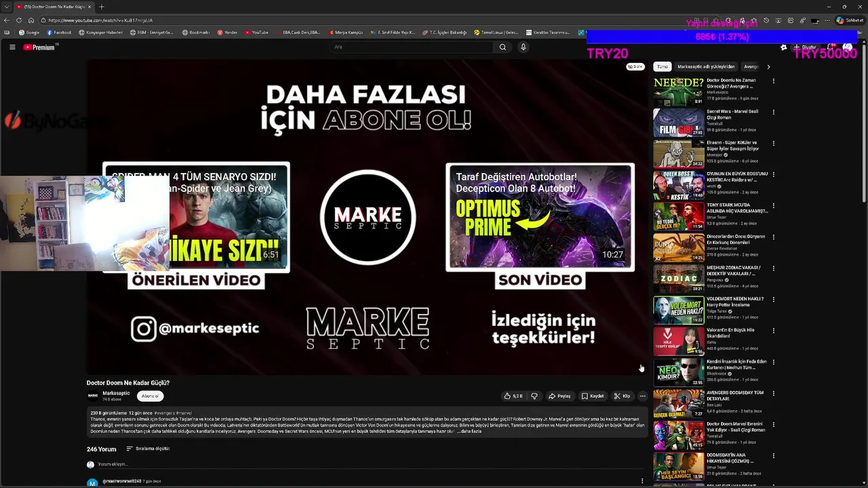Expand description with ...daha fazla
Image resolution: width=868 pixels, height=488 pixels.
tap(470, 431)
